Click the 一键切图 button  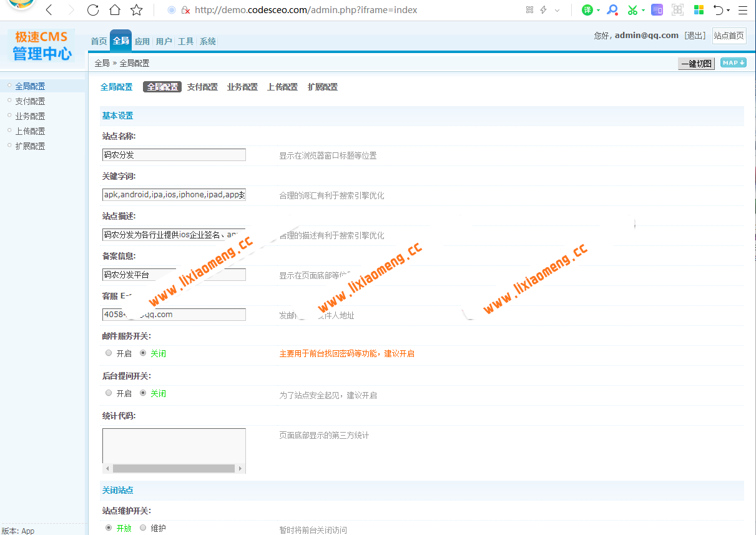695,62
